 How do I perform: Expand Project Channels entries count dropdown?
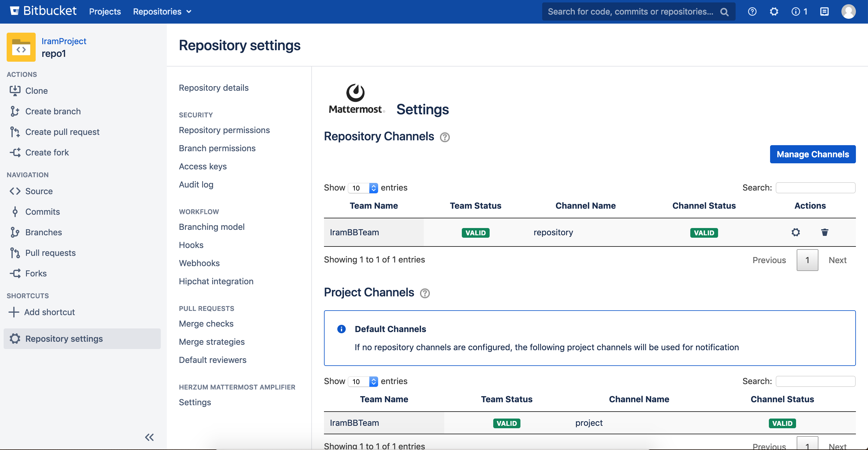[363, 381]
